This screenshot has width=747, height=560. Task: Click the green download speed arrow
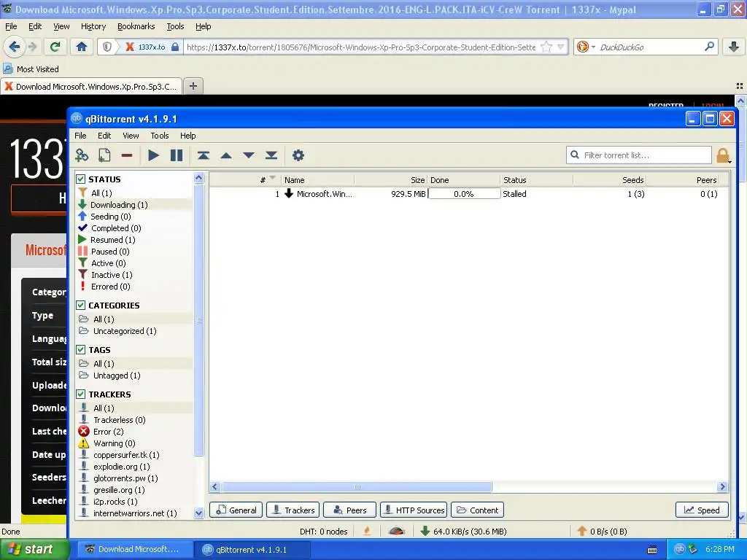pyautogui.click(x=425, y=531)
